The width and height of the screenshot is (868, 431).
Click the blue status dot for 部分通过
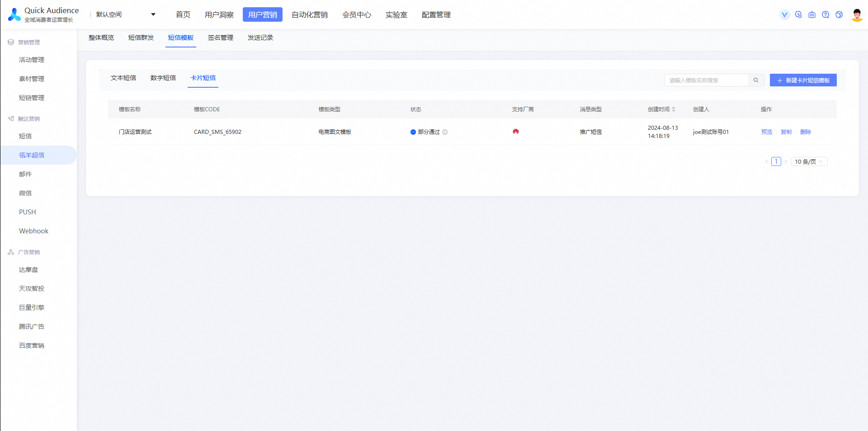(413, 132)
